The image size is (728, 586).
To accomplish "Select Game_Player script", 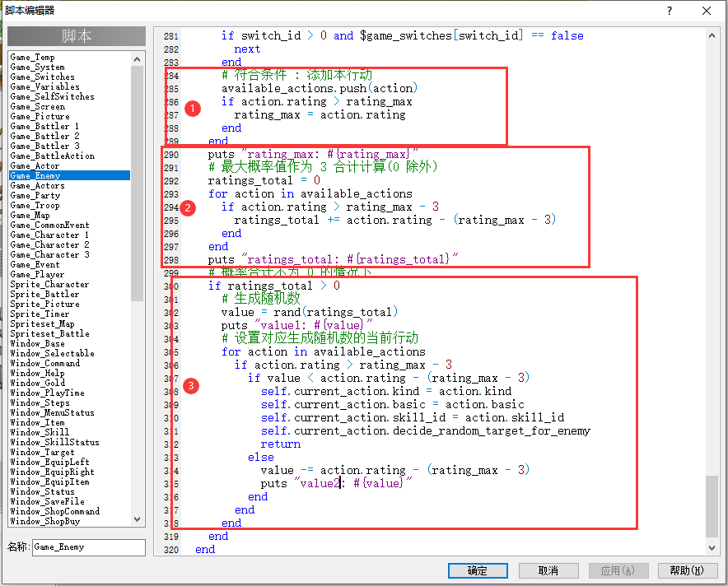I will [37, 274].
